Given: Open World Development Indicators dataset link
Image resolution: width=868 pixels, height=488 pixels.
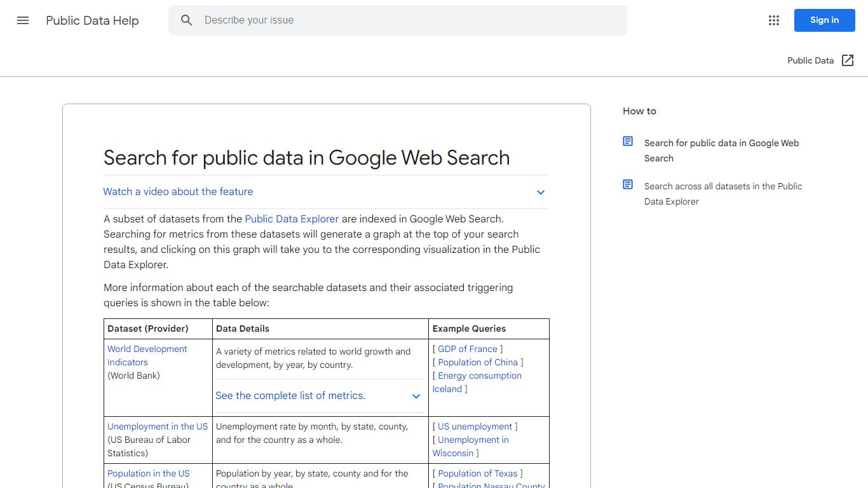Looking at the screenshot, I should (x=147, y=356).
